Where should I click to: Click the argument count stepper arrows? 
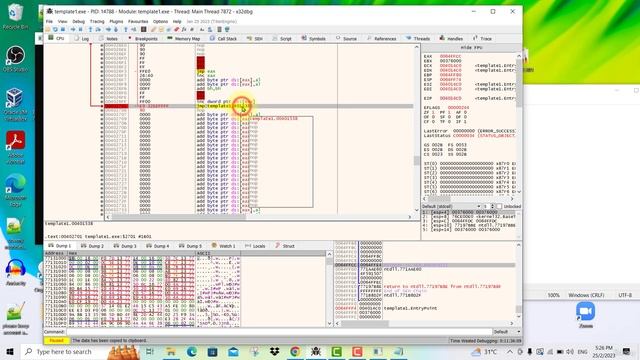tap(492, 207)
